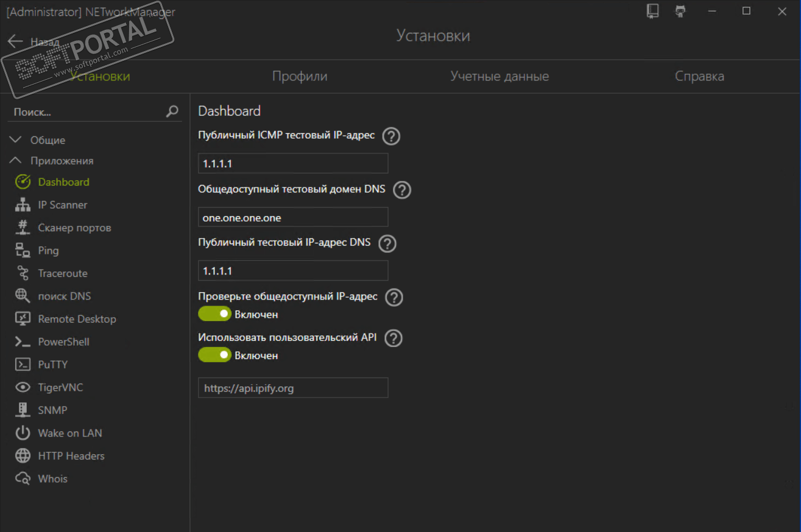Collapse the Приложения section chevron
The height and width of the screenshot is (532, 801).
15,161
